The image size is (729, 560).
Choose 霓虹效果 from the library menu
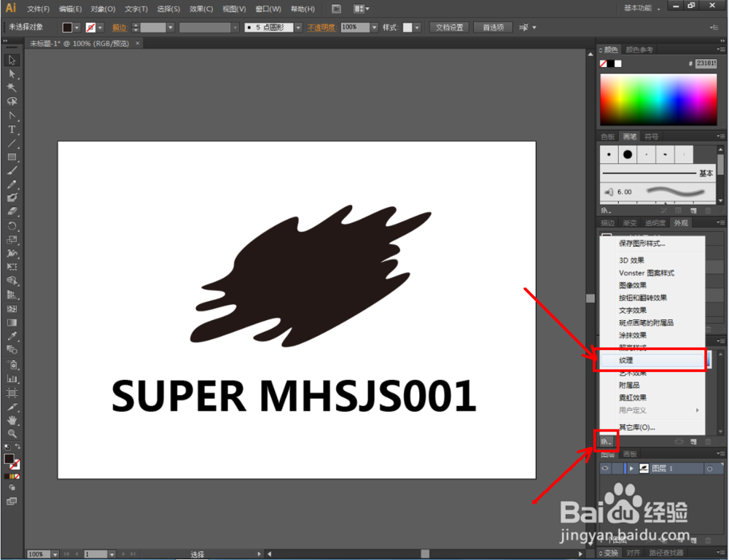tap(652, 397)
